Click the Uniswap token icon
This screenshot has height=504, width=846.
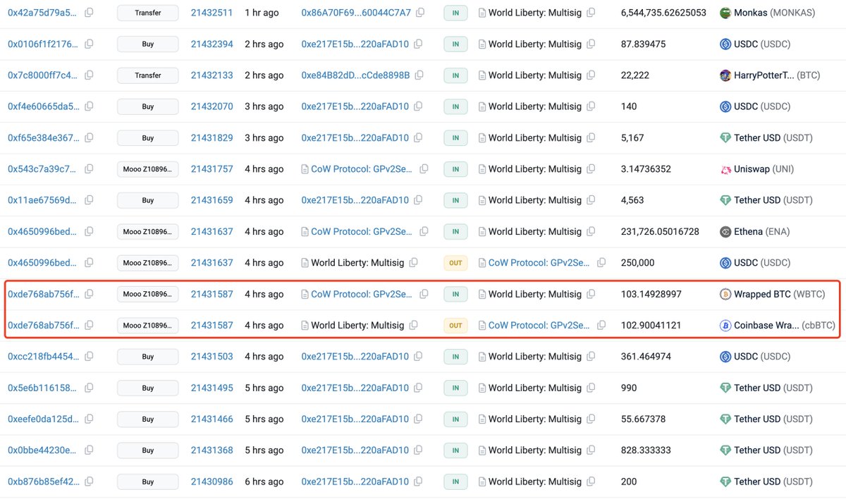725,169
